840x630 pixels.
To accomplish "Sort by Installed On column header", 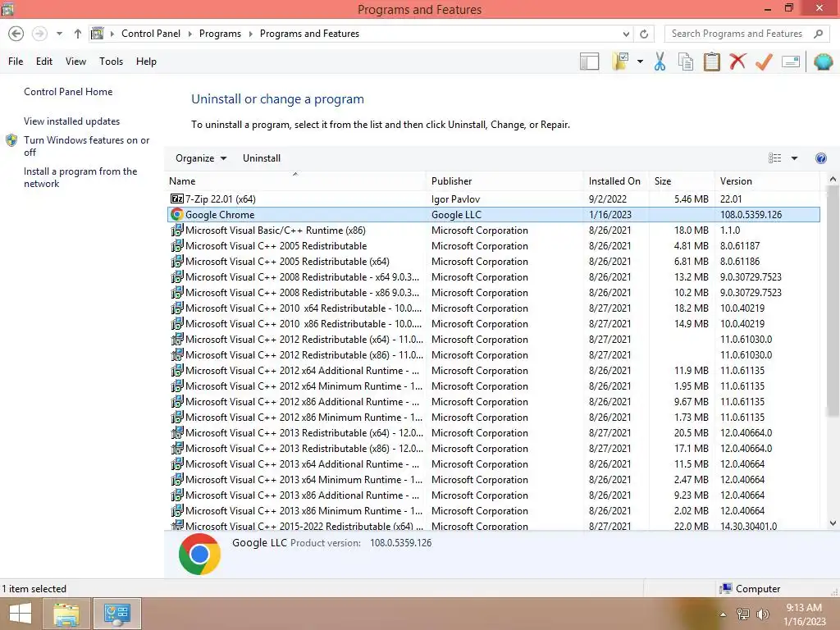I will pyautogui.click(x=615, y=181).
